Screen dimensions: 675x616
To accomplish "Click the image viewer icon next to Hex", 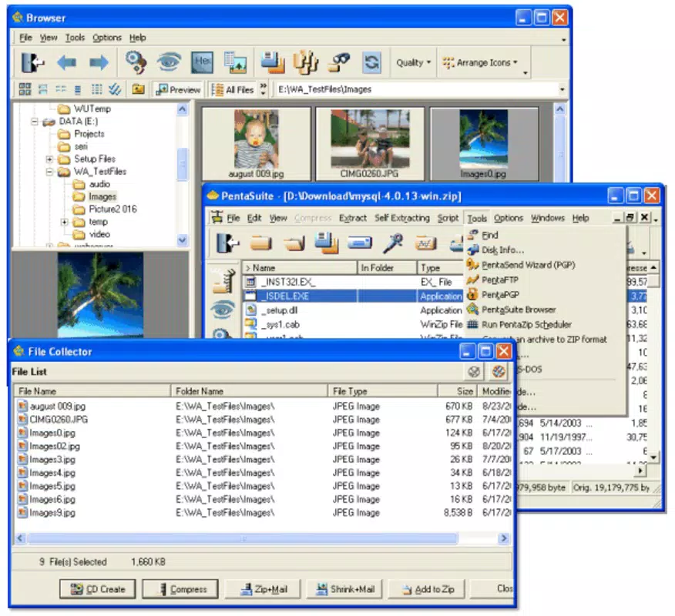I will 235,62.
